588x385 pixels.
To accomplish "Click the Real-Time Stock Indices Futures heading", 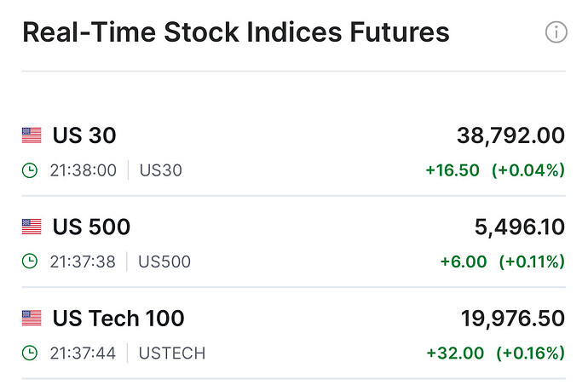I will pyautogui.click(x=235, y=33).
